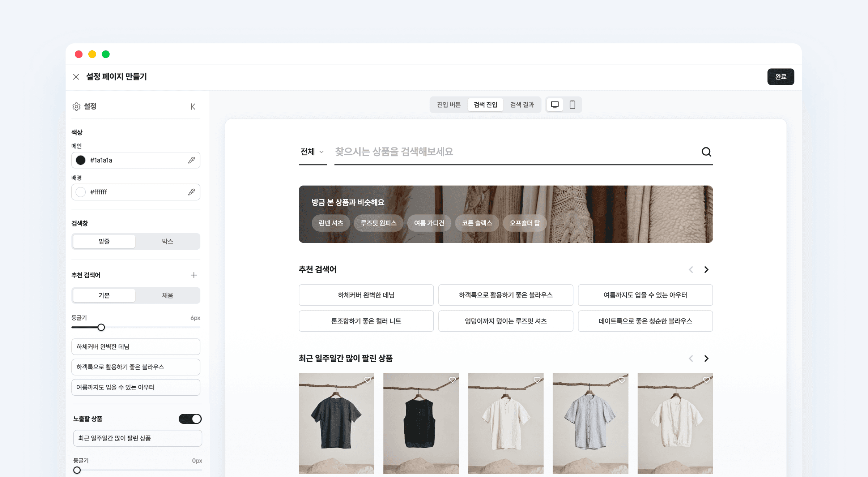Select keyword 엉덩이까지 덮이는 루즈핏 셔츠
This screenshot has height=477, width=868.
pyautogui.click(x=506, y=321)
